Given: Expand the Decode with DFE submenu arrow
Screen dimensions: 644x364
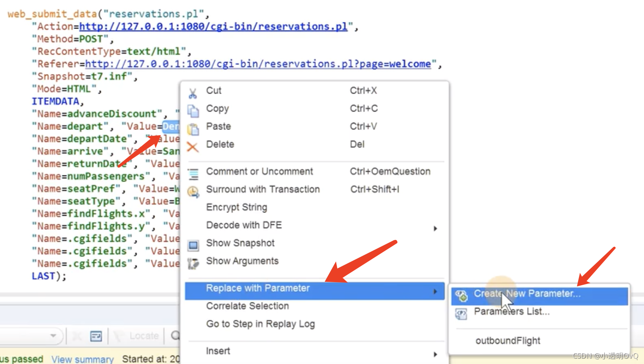Looking at the screenshot, I should pos(435,228).
